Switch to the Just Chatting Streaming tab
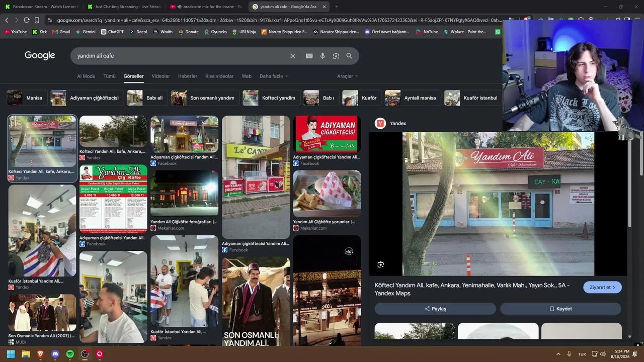The width and height of the screenshot is (644, 362). (123, 7)
